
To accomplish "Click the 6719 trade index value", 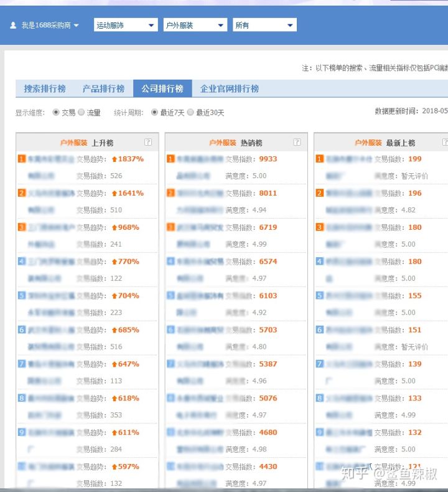I will [x=268, y=227].
